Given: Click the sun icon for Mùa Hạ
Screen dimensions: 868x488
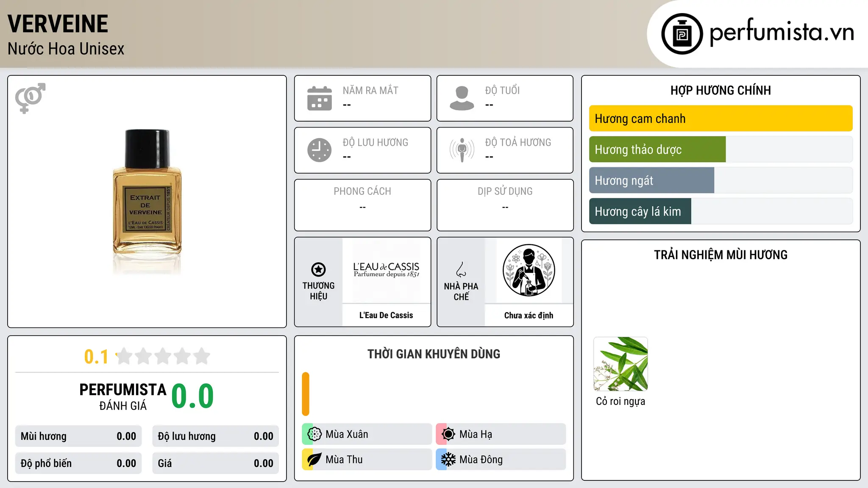Looking at the screenshot, I should tap(448, 434).
